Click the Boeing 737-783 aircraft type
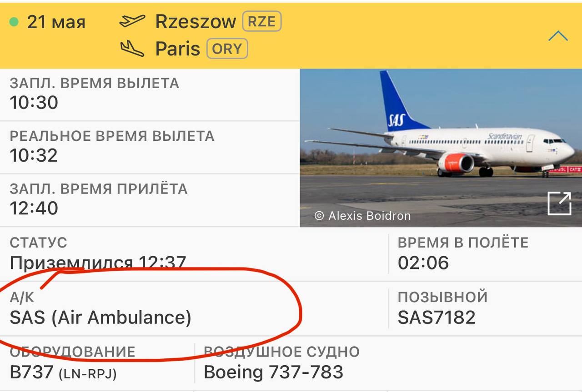Image resolution: width=582 pixels, height=392 pixels. pos(273,372)
